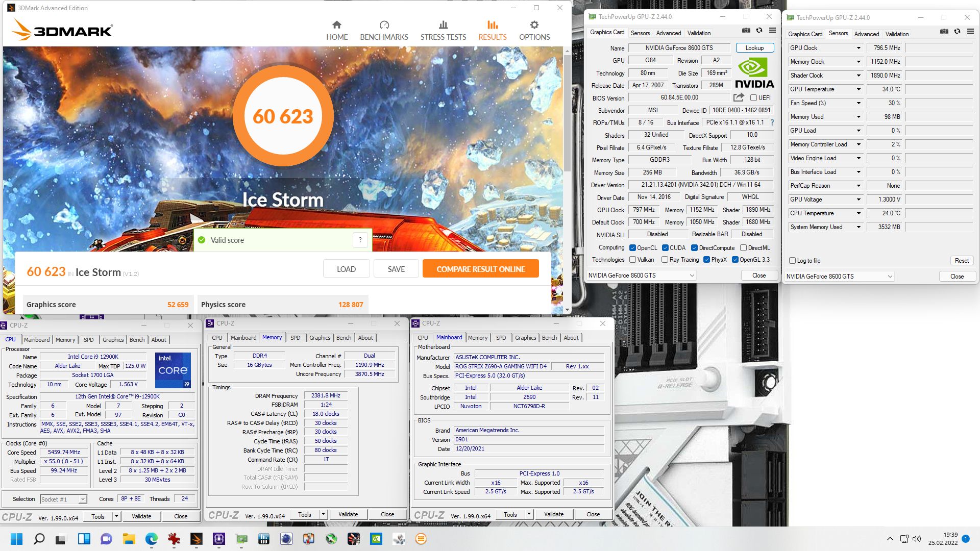The image size is (980, 551).
Task: Click the Bus Interface question mark
Action: click(x=772, y=122)
